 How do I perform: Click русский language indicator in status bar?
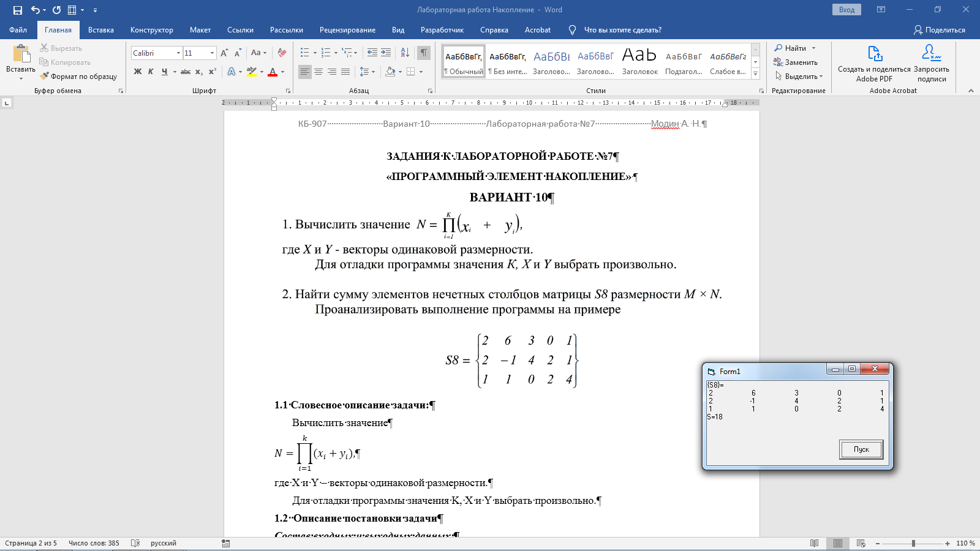pyautogui.click(x=164, y=543)
